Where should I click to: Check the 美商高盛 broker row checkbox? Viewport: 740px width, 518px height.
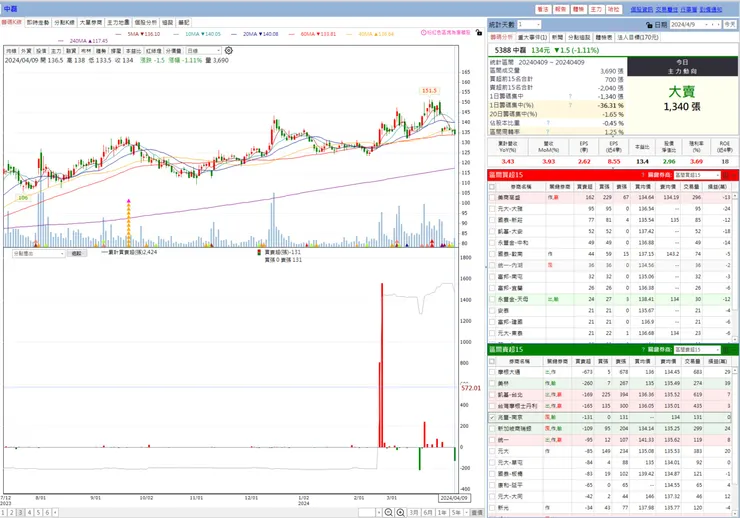(492, 198)
